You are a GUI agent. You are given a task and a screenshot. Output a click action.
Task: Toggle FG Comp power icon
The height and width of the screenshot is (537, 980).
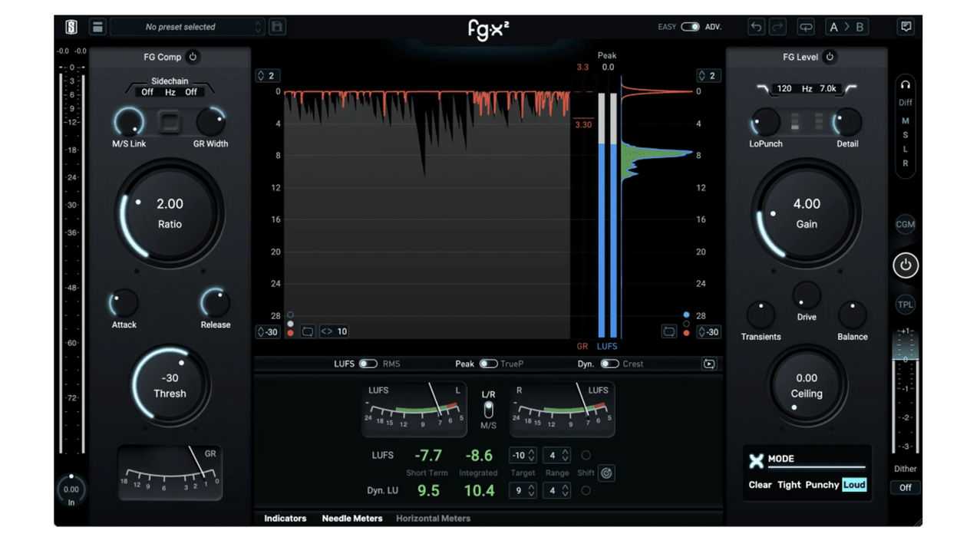pyautogui.click(x=193, y=57)
